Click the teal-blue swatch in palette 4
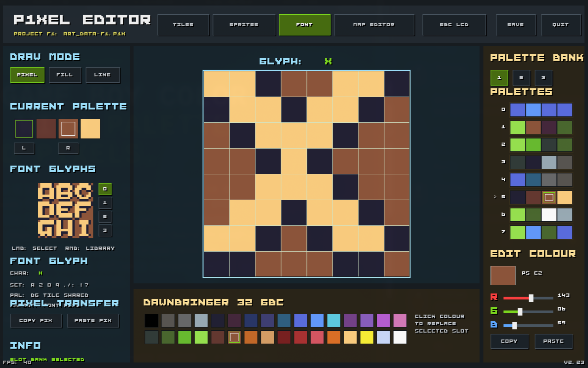 click(533, 180)
